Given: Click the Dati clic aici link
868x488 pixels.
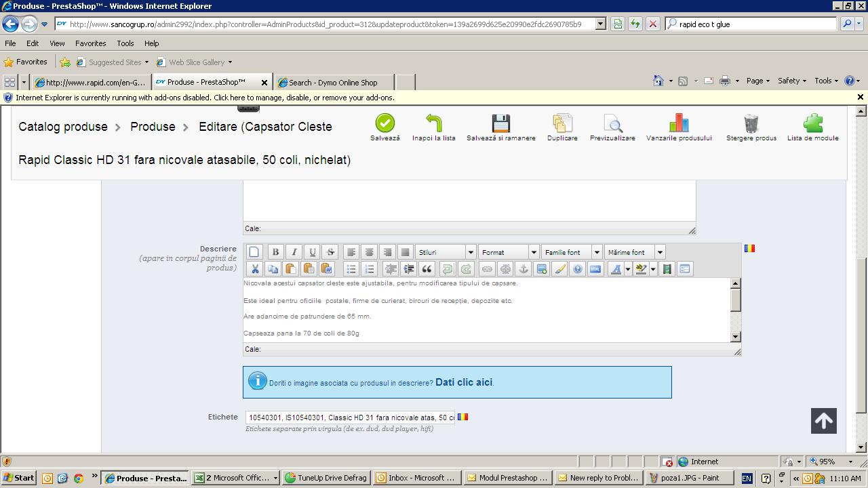Looking at the screenshot, I should [464, 382].
